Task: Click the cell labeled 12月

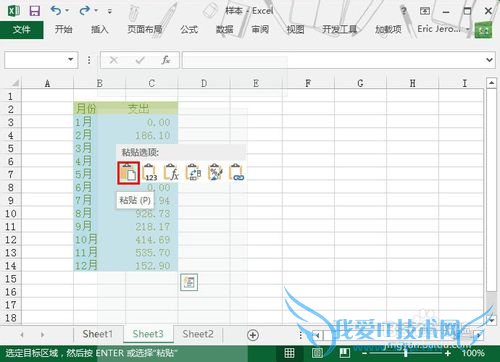Action: 99,266
